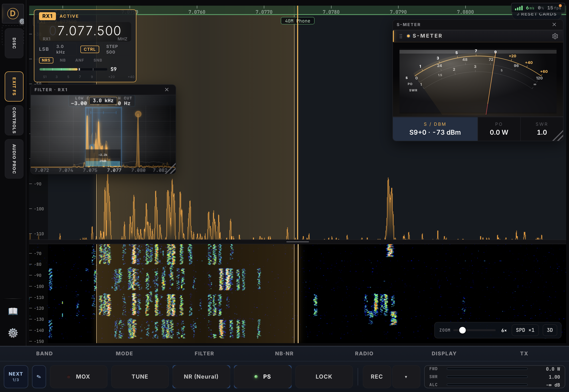569x392 pixels.
Task: Start recording with REC
Action: tap(377, 376)
